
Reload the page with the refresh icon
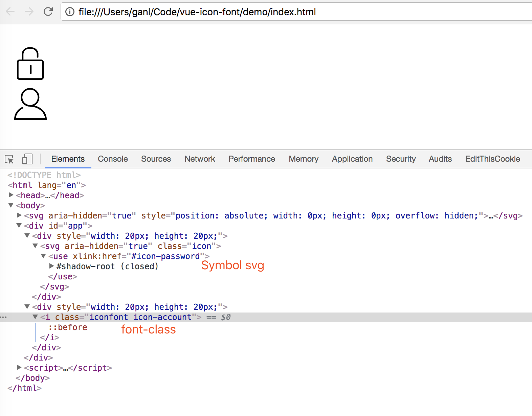point(48,12)
